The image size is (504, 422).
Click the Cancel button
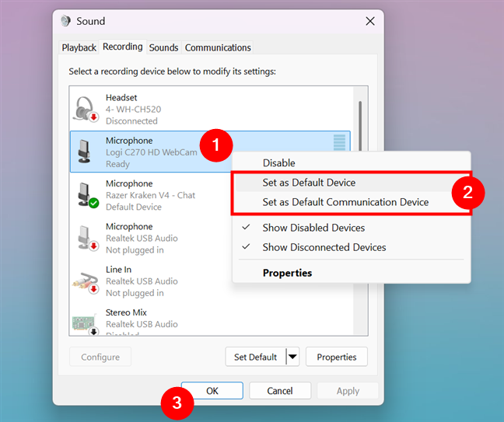point(280,391)
